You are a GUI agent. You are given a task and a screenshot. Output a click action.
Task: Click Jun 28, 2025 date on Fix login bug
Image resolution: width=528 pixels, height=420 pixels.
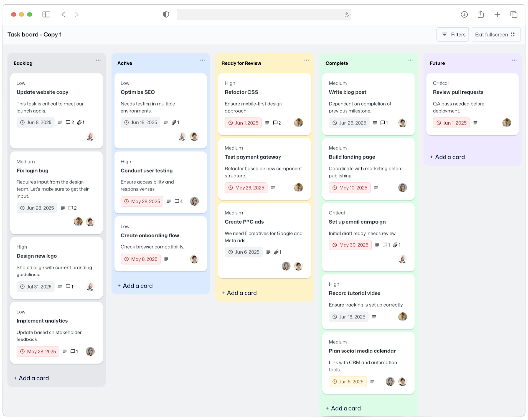pyautogui.click(x=37, y=208)
